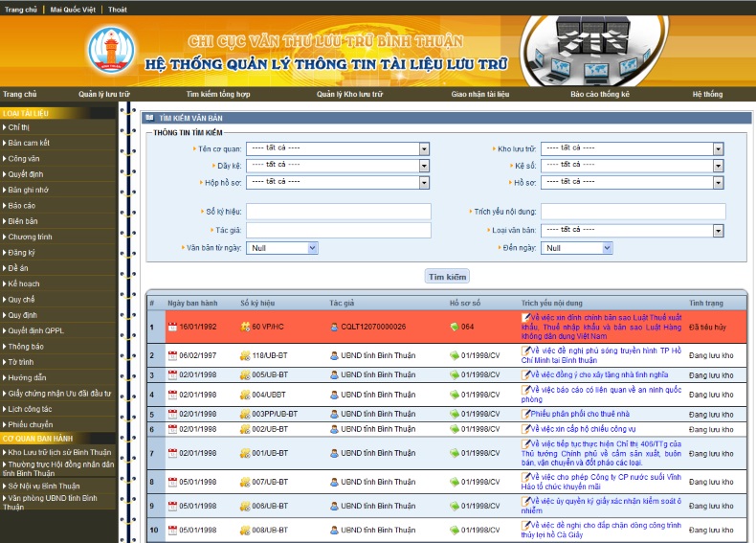
Task: Open the Báo cáo thống kê menu
Action: 600,95
